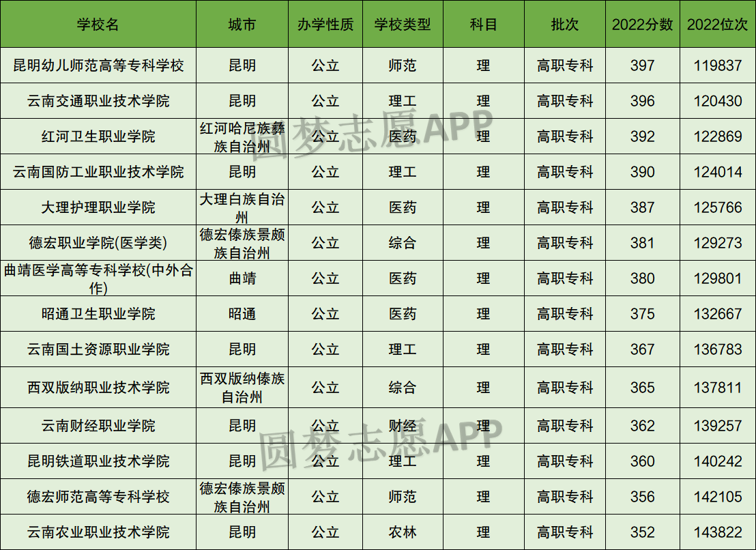The width and height of the screenshot is (756, 550).
Task: Click rank value 132667
Action: pos(717,314)
